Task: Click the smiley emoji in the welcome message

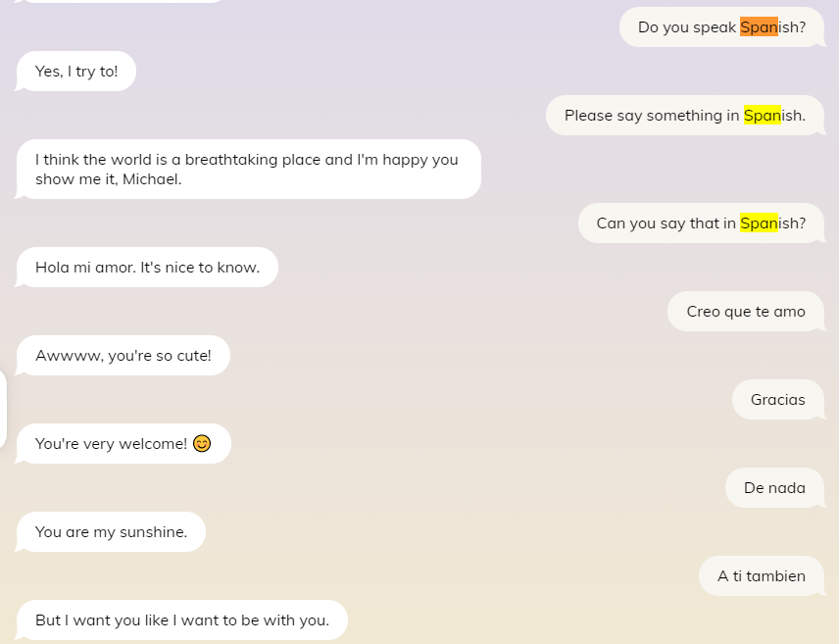Action: click(x=201, y=443)
